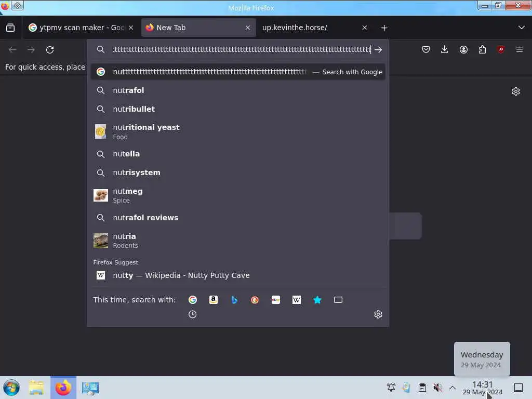Search this time with Wikipedia

point(297,300)
